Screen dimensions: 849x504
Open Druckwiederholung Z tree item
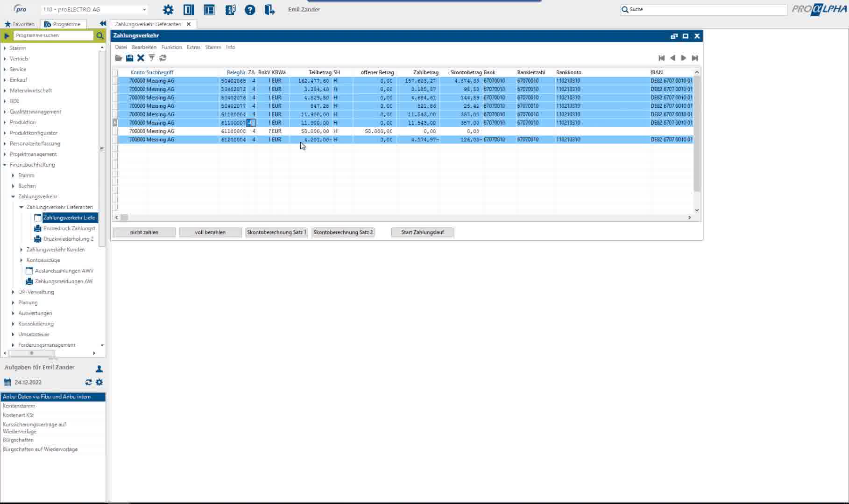(68, 239)
